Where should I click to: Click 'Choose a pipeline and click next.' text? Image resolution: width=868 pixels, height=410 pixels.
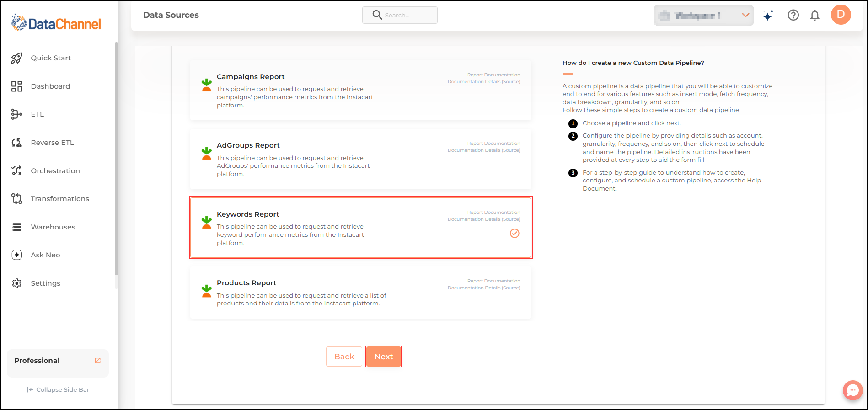(632, 123)
